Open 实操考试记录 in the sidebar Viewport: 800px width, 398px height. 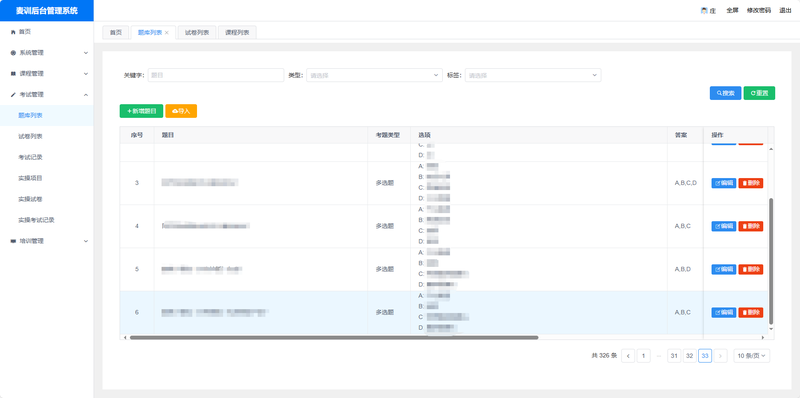click(x=46, y=220)
